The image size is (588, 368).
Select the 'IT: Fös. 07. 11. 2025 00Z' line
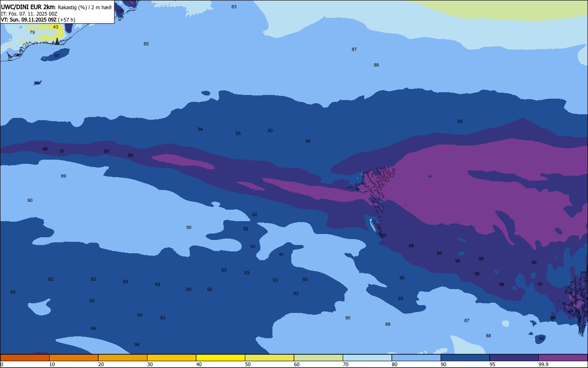point(29,14)
